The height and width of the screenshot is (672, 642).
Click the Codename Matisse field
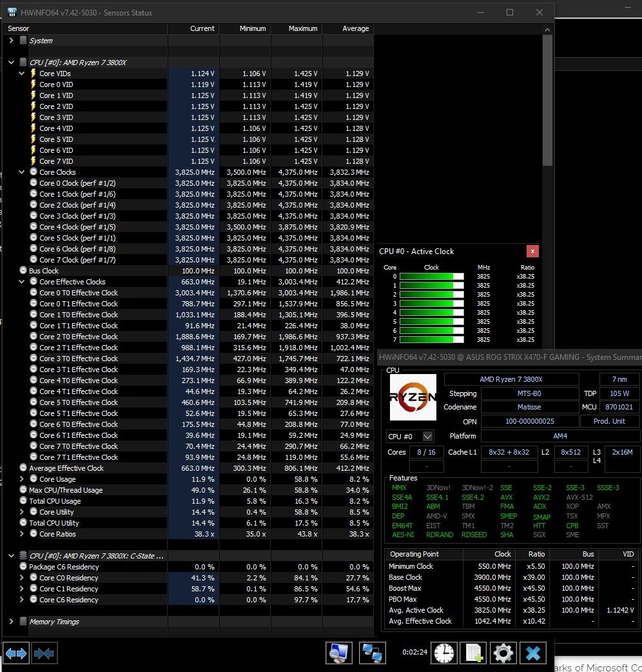pyautogui.click(x=529, y=407)
